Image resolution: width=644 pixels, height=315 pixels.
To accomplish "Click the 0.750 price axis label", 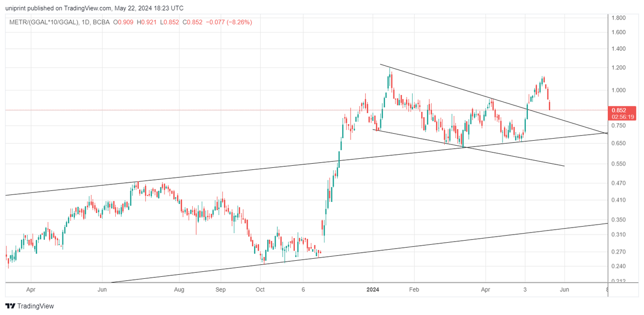I will pyautogui.click(x=619, y=126).
